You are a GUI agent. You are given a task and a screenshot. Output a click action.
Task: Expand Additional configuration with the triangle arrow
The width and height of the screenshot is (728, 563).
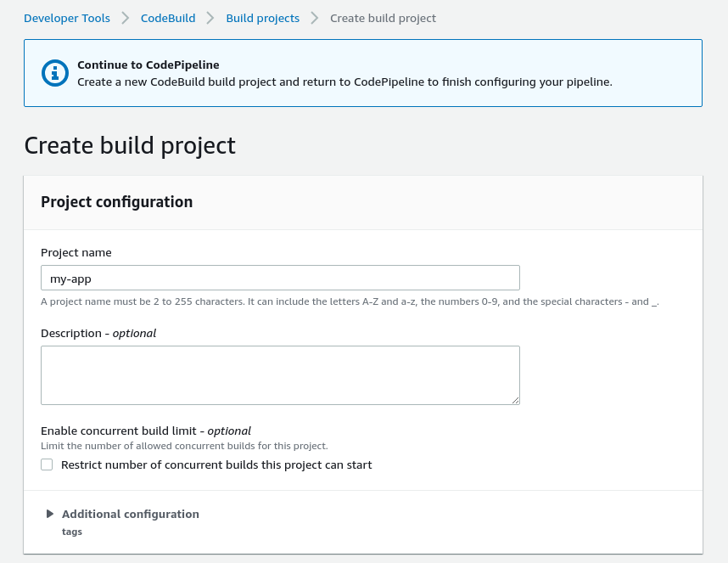tap(50, 514)
